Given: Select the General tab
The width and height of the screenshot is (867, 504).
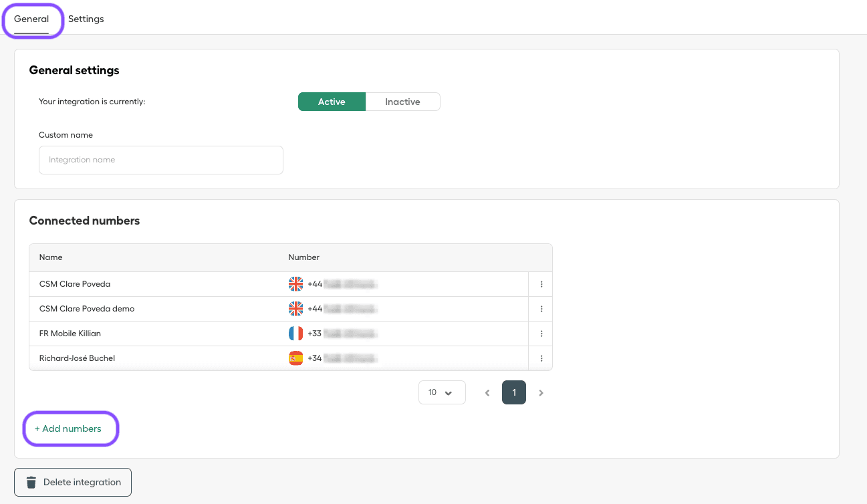Looking at the screenshot, I should 31,19.
